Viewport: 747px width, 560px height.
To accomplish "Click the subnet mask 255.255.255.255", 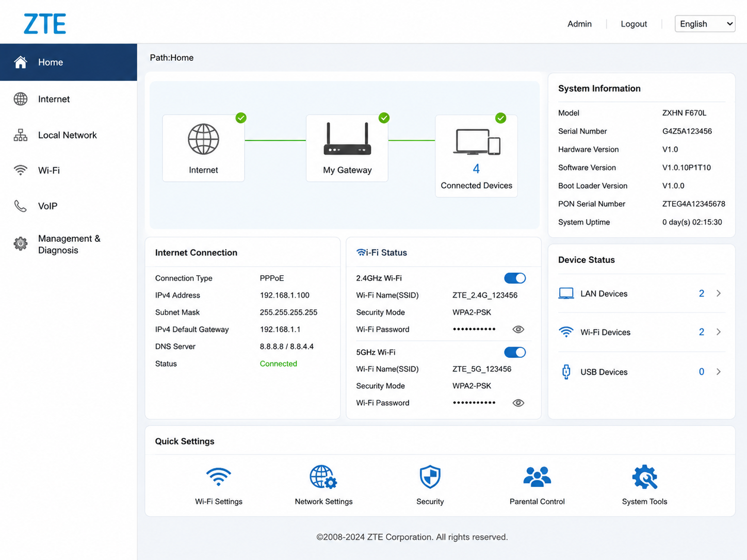I will (x=288, y=312).
